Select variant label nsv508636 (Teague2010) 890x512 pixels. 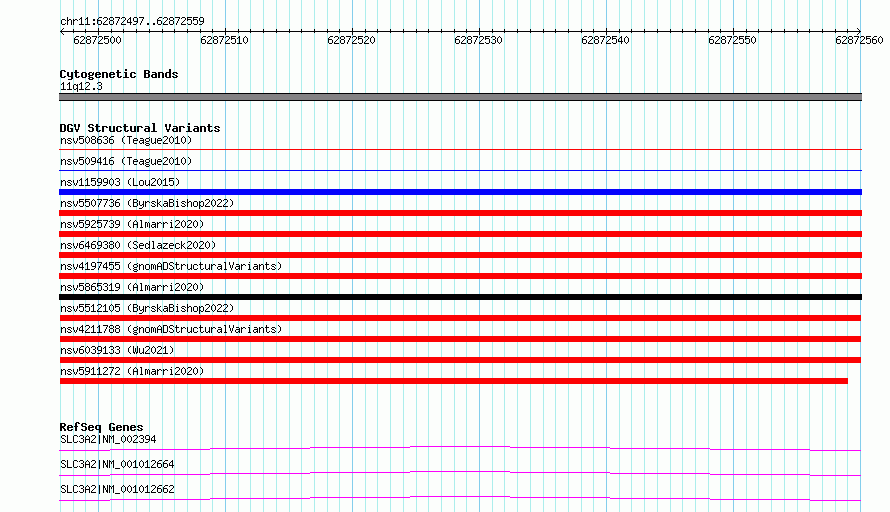pyautogui.click(x=126, y=140)
